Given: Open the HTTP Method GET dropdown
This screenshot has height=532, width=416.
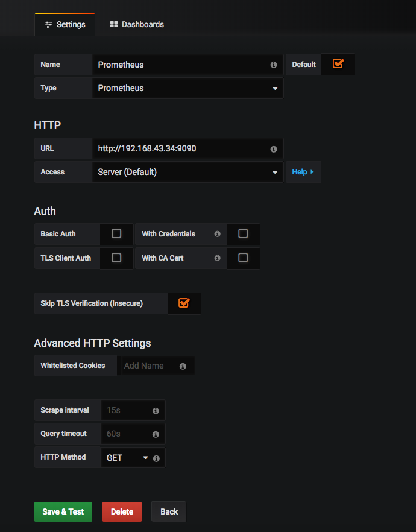Looking at the screenshot, I should point(127,458).
